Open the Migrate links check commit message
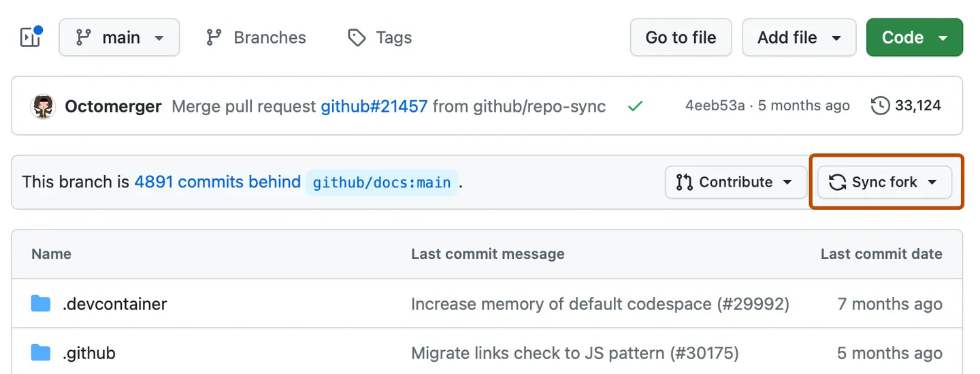980x374 pixels. click(574, 353)
